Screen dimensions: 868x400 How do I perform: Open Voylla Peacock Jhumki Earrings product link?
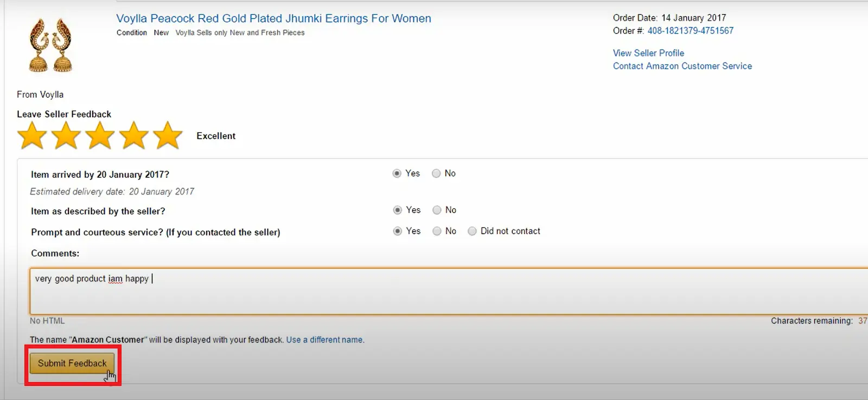[273, 18]
